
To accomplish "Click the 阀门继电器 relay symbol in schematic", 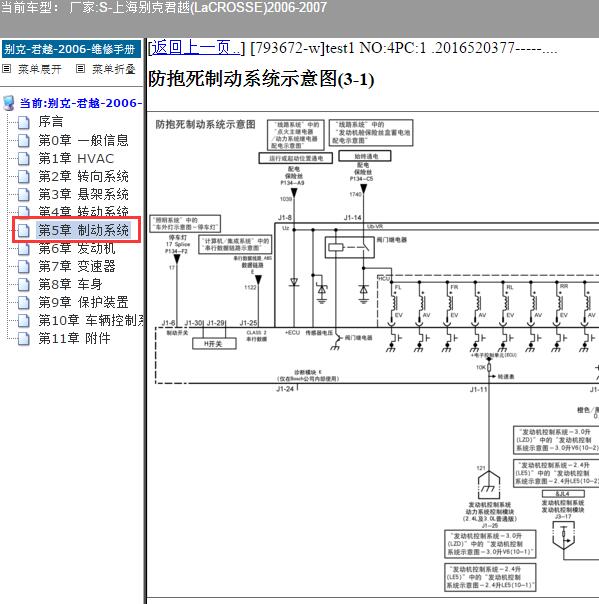I will pos(350,247).
